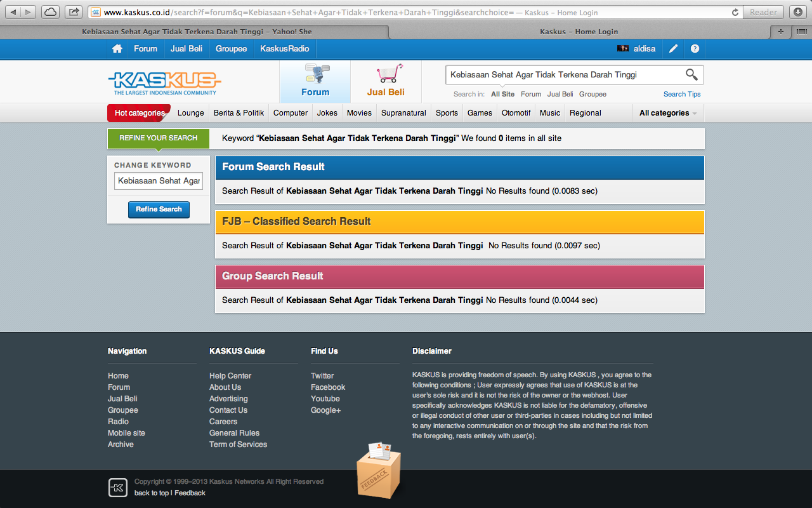Click the feedback box icon
Image resolution: width=812 pixels, height=508 pixels.
(x=378, y=471)
